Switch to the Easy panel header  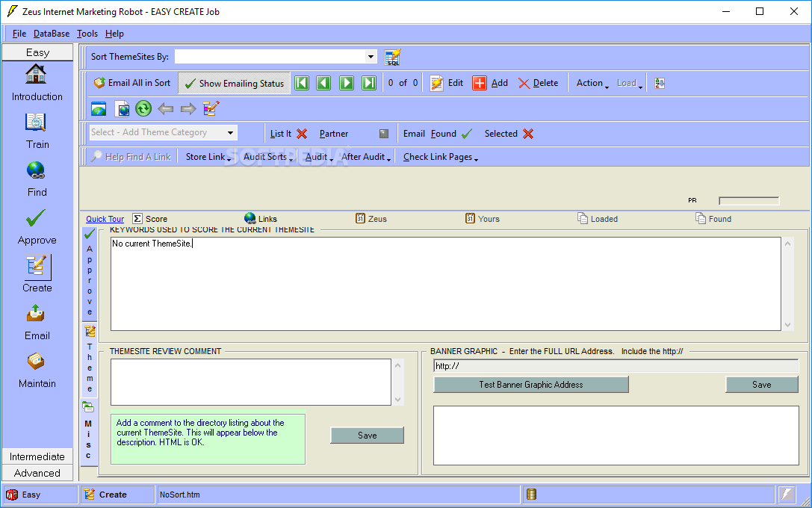37,52
